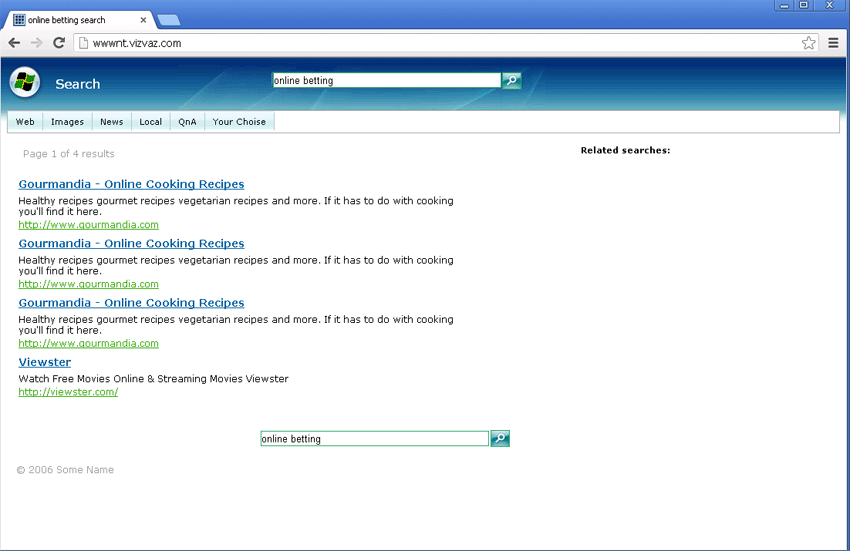
Task: Click the browser back arrow button
Action: (x=14, y=43)
